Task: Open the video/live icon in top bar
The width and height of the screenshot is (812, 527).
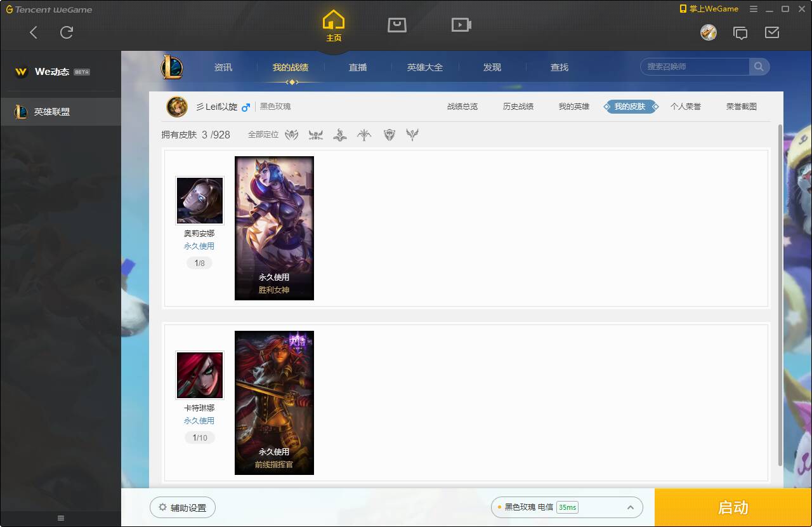Action: [461, 25]
